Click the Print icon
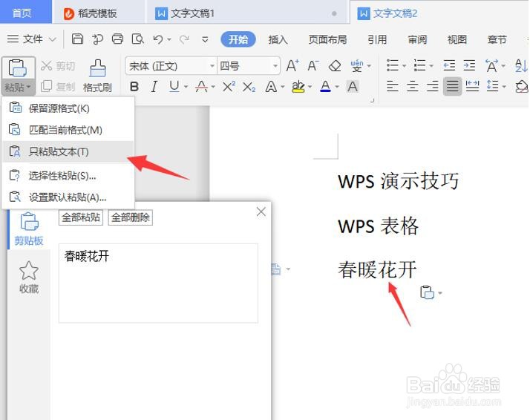Image resolution: width=530 pixels, height=420 pixels. click(117, 39)
